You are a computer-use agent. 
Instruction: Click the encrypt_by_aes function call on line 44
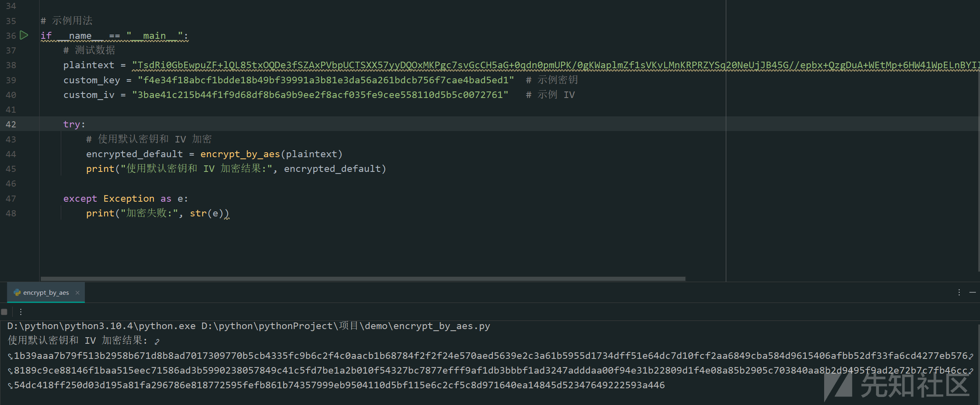(x=240, y=154)
